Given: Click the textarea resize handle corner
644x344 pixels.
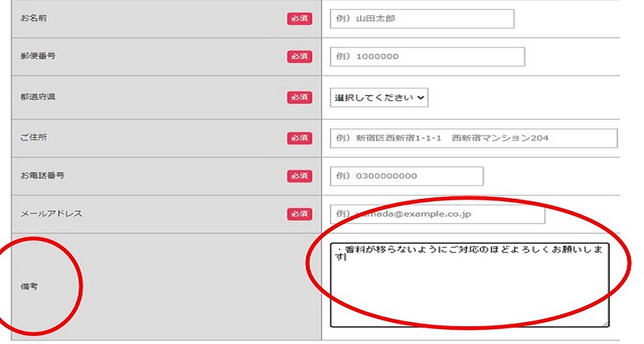Looking at the screenshot, I should (x=605, y=323).
